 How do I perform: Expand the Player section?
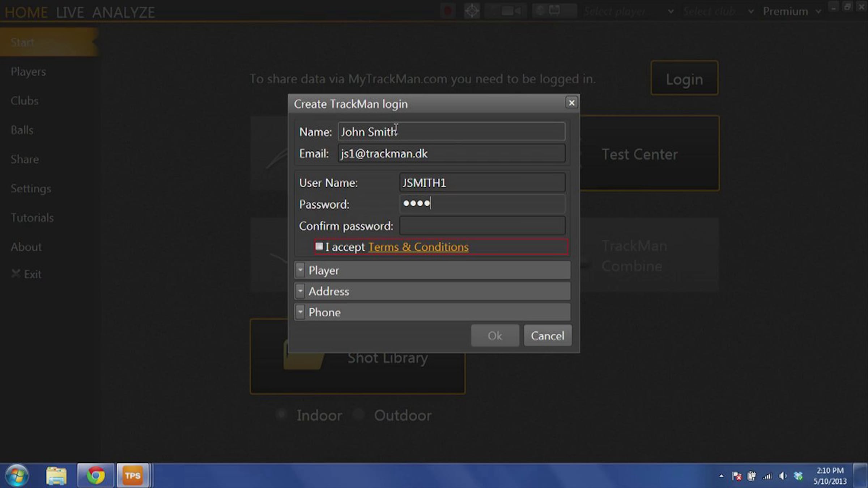(432, 270)
